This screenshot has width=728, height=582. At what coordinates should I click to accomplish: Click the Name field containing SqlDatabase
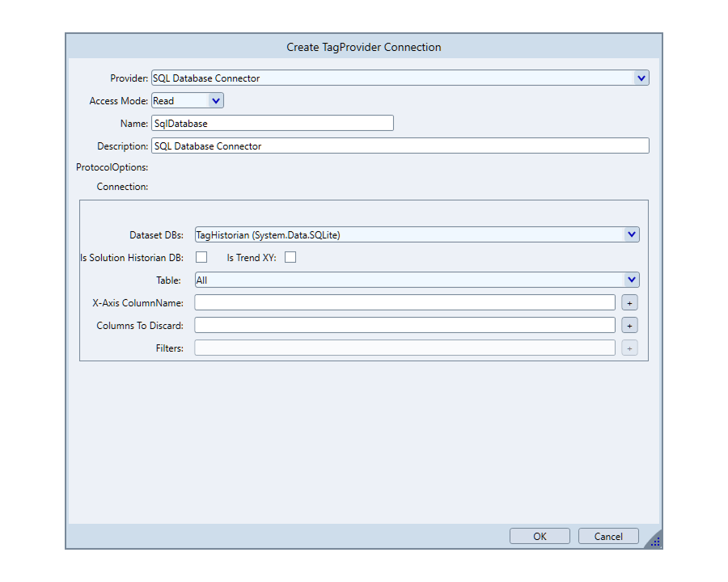[272, 124]
